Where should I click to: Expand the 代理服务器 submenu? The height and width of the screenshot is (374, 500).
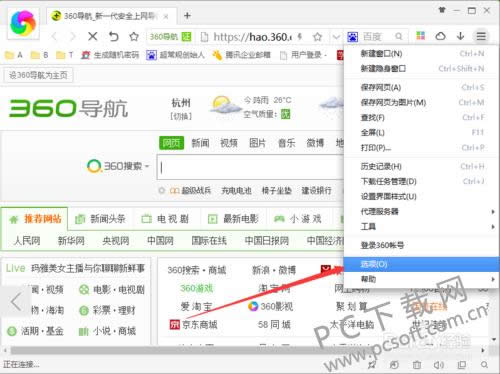click(422, 211)
